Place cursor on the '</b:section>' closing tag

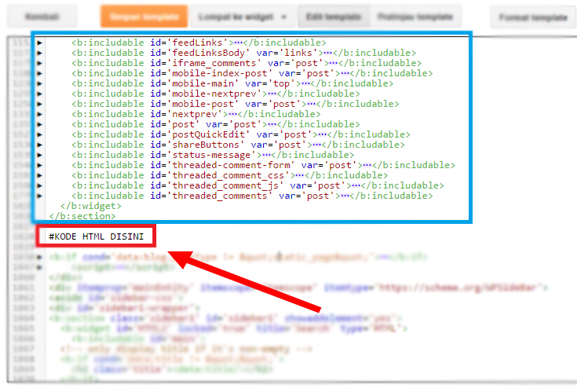point(82,216)
